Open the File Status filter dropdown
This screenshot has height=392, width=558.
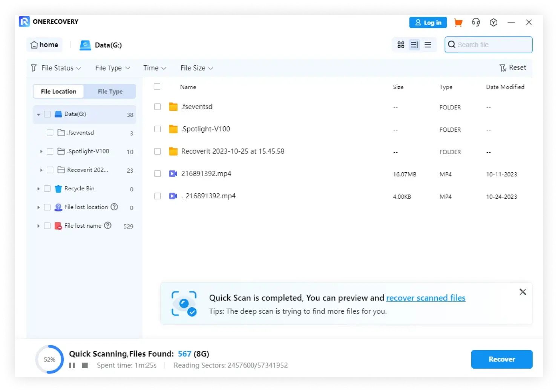(x=57, y=68)
